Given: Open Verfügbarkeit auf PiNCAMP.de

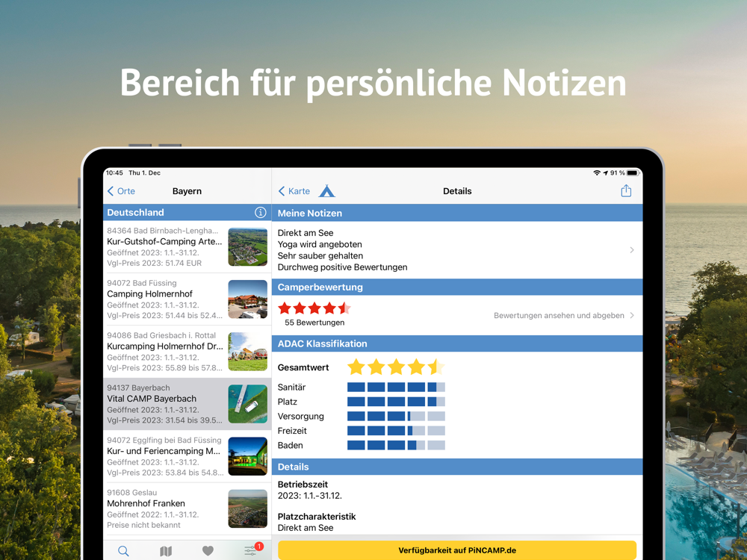Looking at the screenshot, I should 457,550.
